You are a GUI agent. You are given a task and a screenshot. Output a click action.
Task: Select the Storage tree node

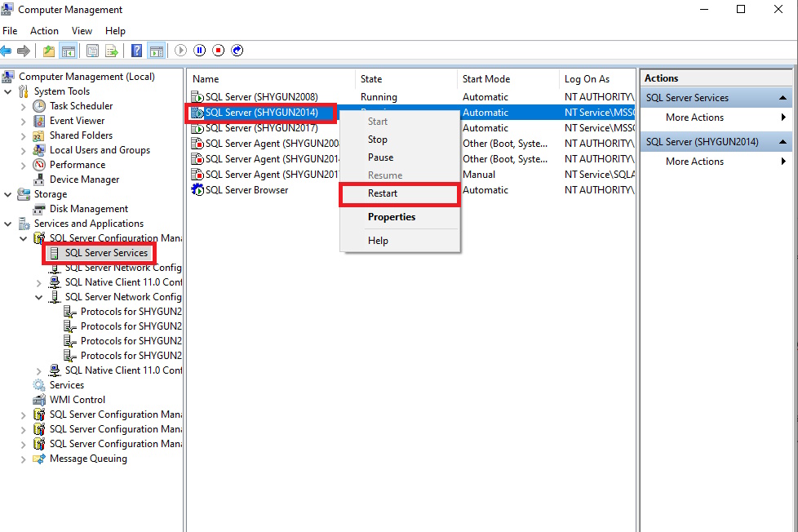coord(51,194)
